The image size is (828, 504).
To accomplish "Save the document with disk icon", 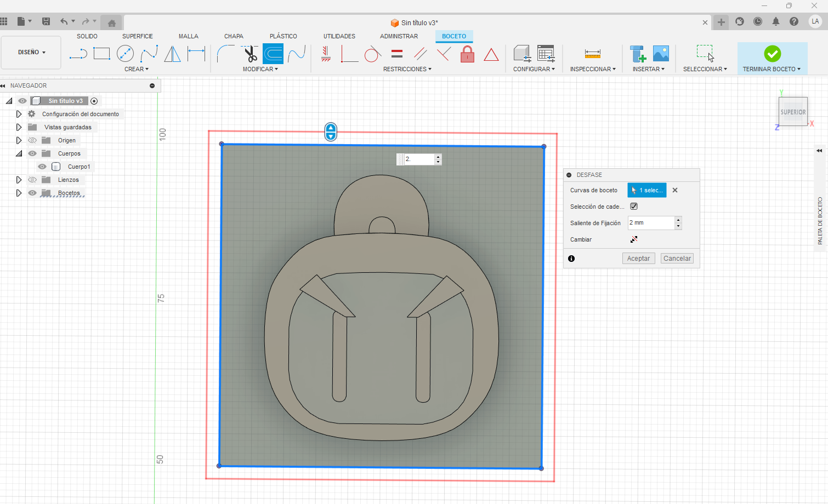I will [46, 21].
